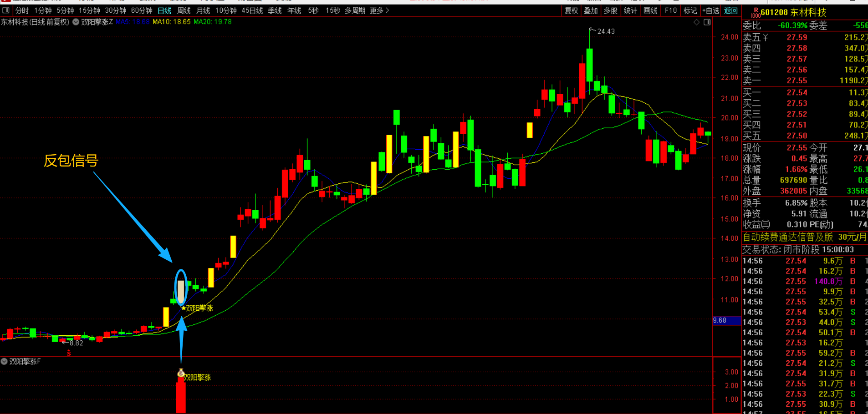
Task: Click the 返回 back button
Action: coord(730,10)
